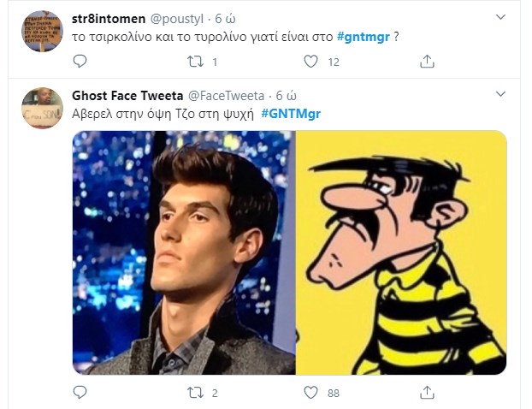This screenshot has height=409, width=532.
Task: Reply to Ghost Face Tweeta's tweet
Action: coord(80,393)
